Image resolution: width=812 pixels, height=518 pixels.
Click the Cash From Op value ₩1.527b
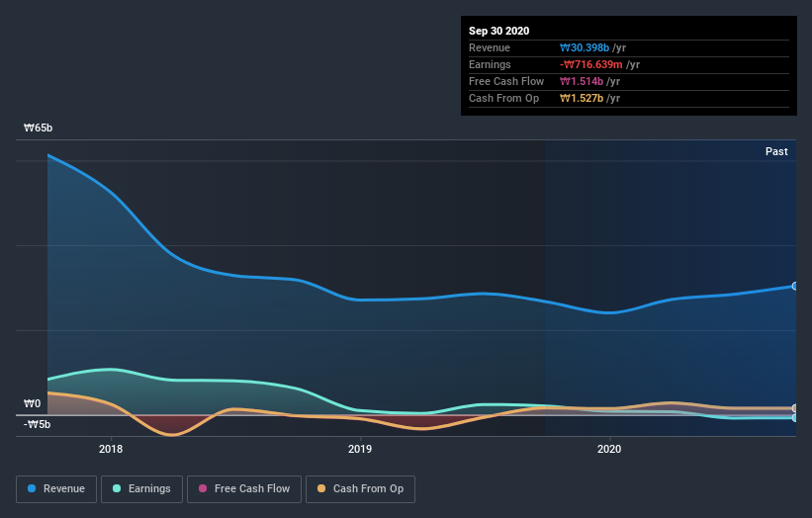coord(581,98)
